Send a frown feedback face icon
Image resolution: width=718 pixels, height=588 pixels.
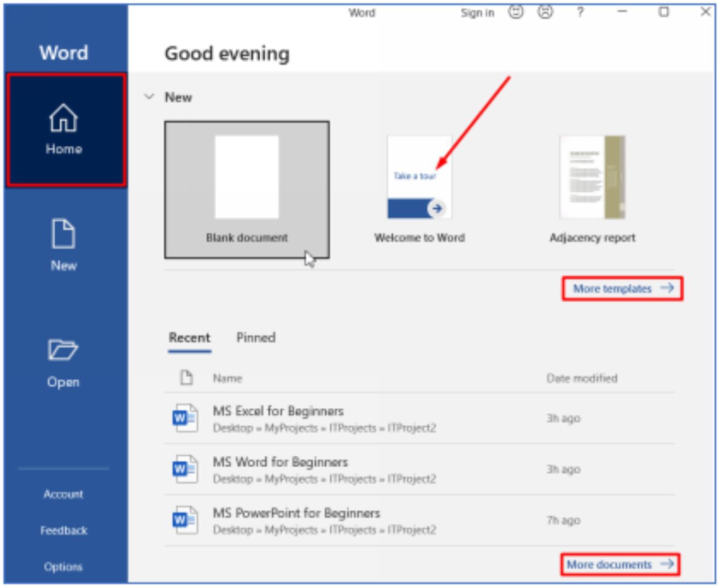(x=545, y=11)
